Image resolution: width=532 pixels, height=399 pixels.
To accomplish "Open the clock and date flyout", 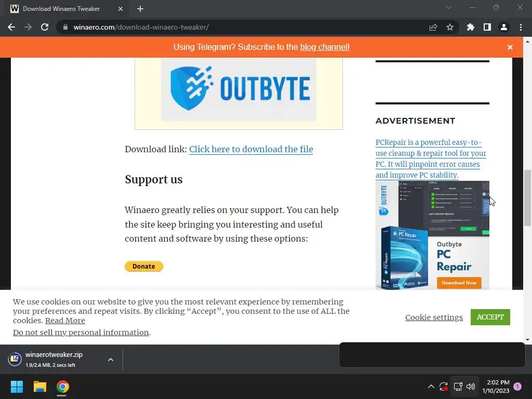I will tap(496, 387).
